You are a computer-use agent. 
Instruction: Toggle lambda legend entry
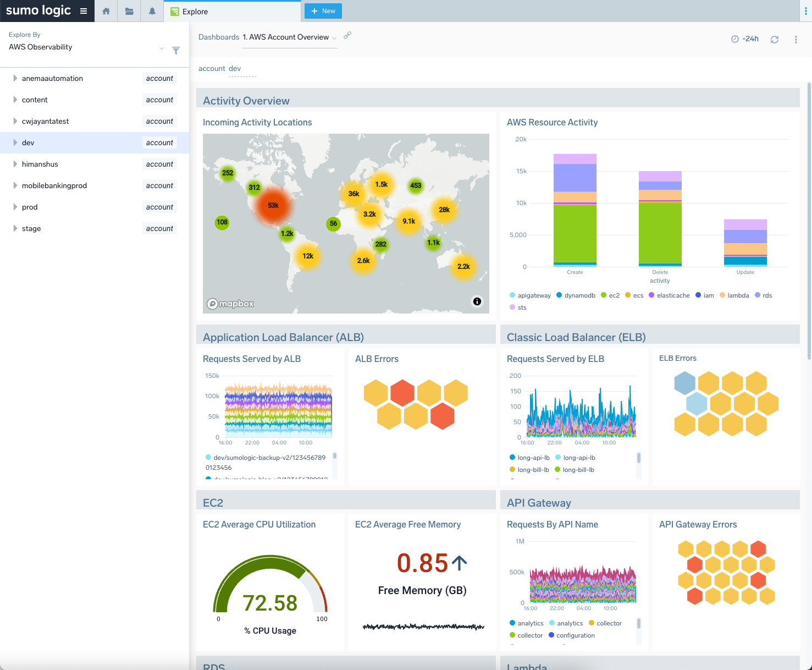click(x=734, y=295)
